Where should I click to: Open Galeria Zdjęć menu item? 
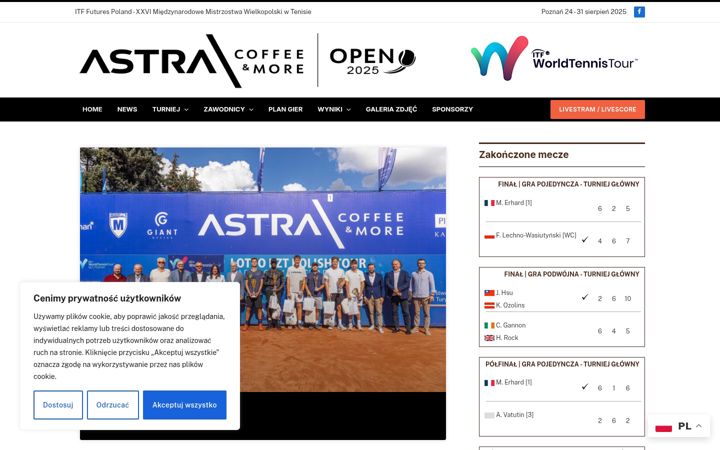391,109
